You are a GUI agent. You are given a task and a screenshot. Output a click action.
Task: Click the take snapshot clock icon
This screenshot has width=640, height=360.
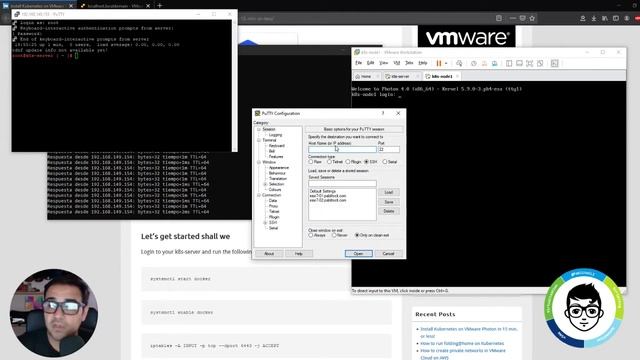[x=473, y=63]
